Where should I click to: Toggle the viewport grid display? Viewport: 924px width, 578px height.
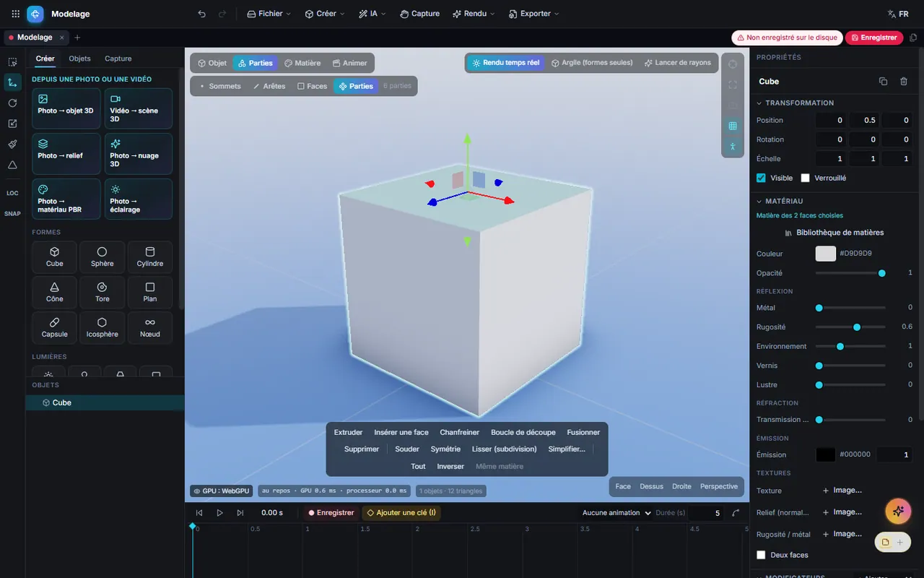pos(733,126)
